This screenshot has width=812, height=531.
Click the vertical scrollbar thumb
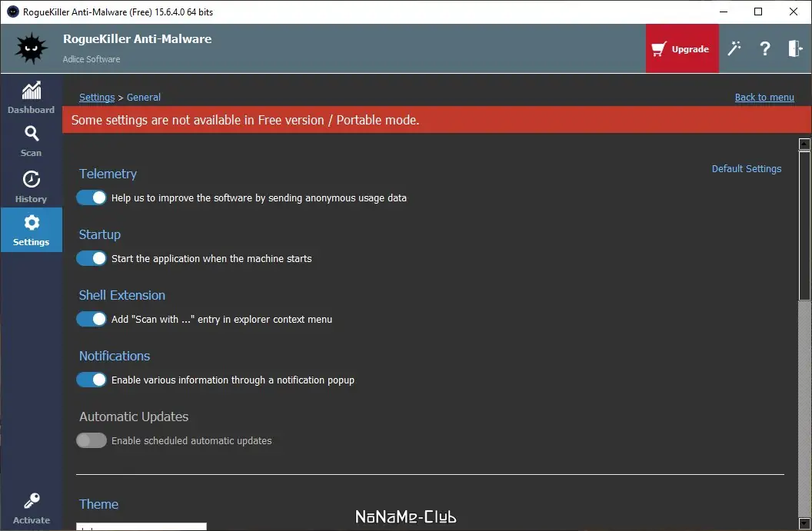click(804, 225)
